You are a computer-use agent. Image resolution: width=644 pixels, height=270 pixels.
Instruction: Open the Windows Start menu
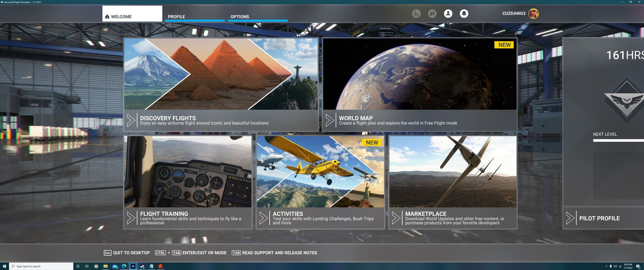coord(4,266)
